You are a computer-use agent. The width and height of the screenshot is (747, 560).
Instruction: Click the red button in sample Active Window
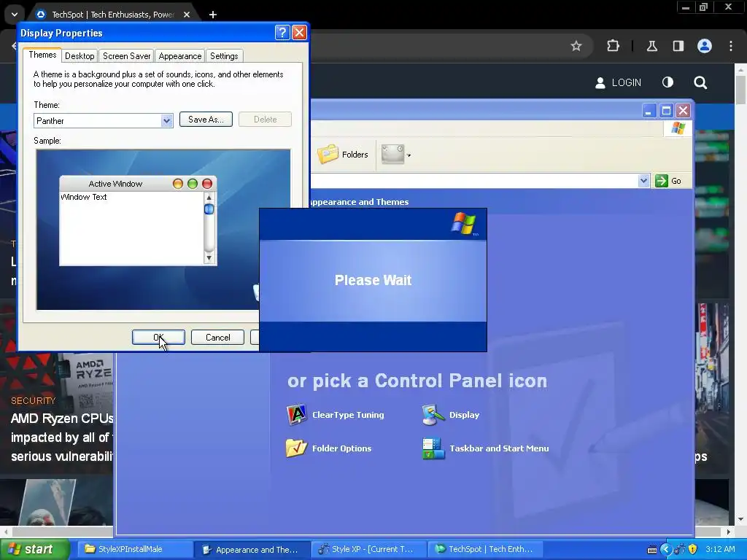pyautogui.click(x=207, y=184)
